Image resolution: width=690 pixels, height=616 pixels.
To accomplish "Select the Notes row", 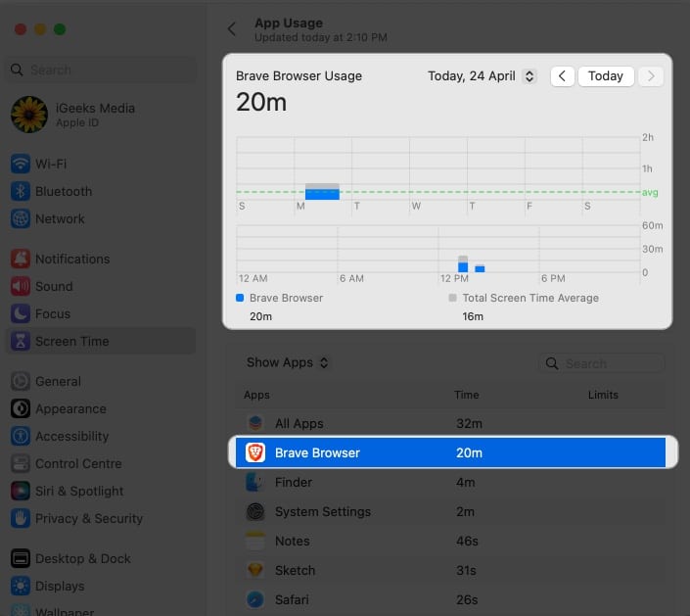I will 450,541.
